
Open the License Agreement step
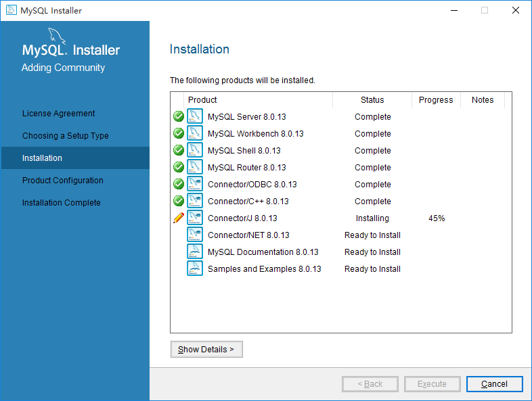(58, 113)
